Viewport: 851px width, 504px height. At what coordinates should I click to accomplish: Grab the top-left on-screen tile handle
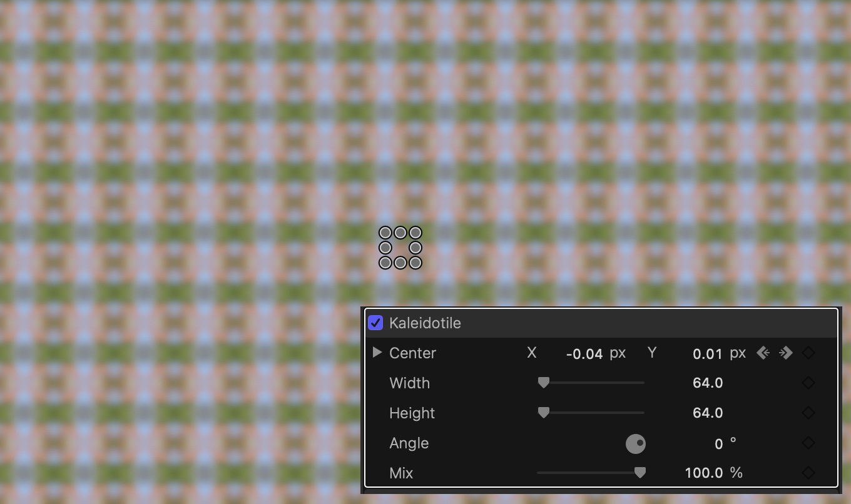(385, 233)
